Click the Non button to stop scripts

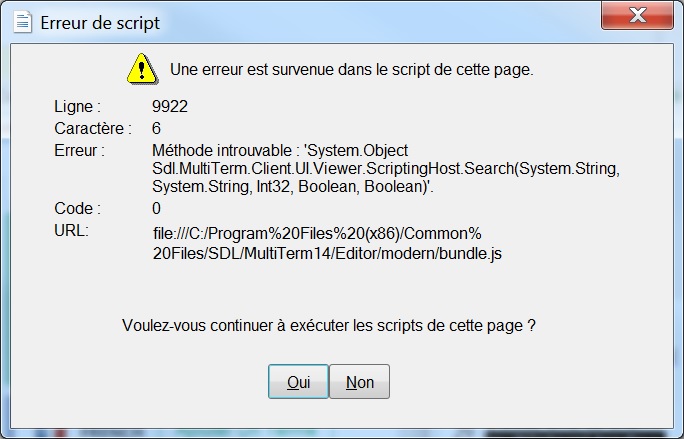(359, 381)
